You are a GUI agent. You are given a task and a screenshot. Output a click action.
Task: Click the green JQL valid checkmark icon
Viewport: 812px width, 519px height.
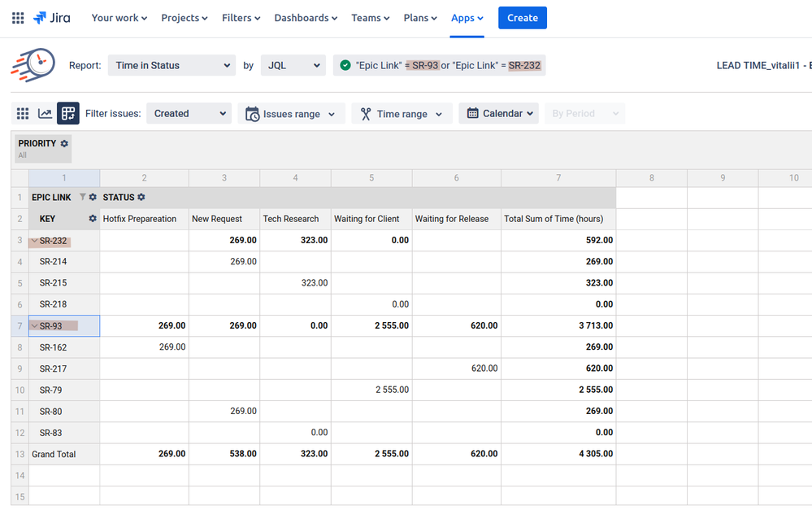pos(345,65)
